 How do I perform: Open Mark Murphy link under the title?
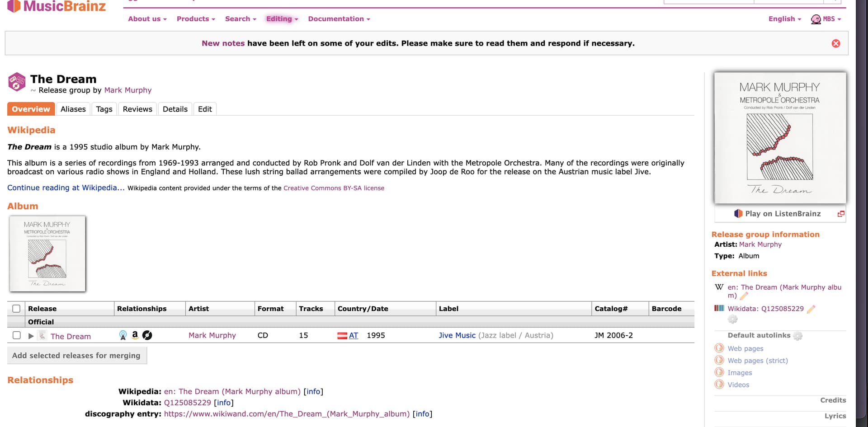(128, 90)
